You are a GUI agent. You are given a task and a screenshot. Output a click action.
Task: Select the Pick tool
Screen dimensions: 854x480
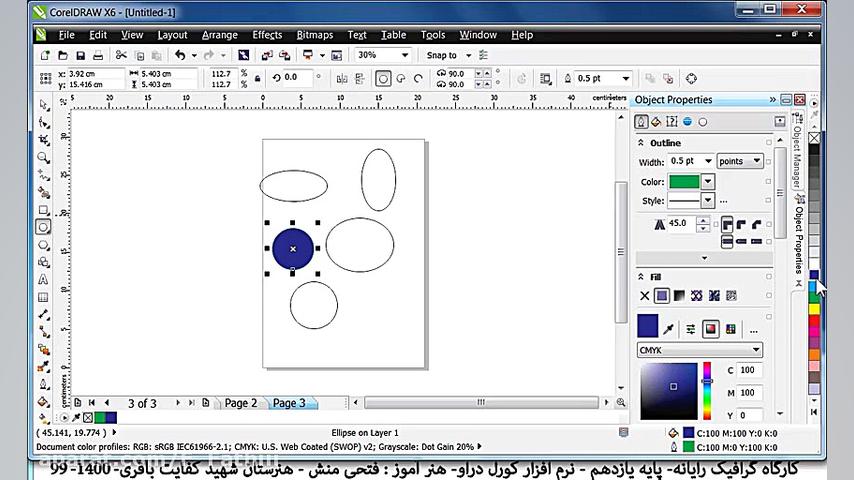coord(44,105)
